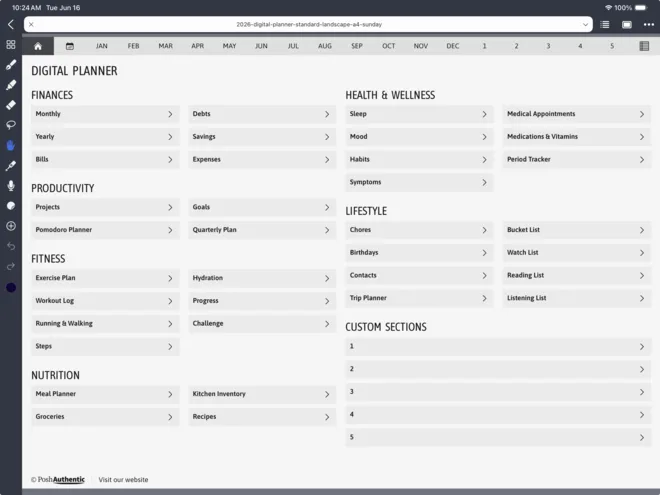This screenshot has height=495, width=660.
Task: Open the Hydration tracker page
Action: pyautogui.click(x=262, y=278)
